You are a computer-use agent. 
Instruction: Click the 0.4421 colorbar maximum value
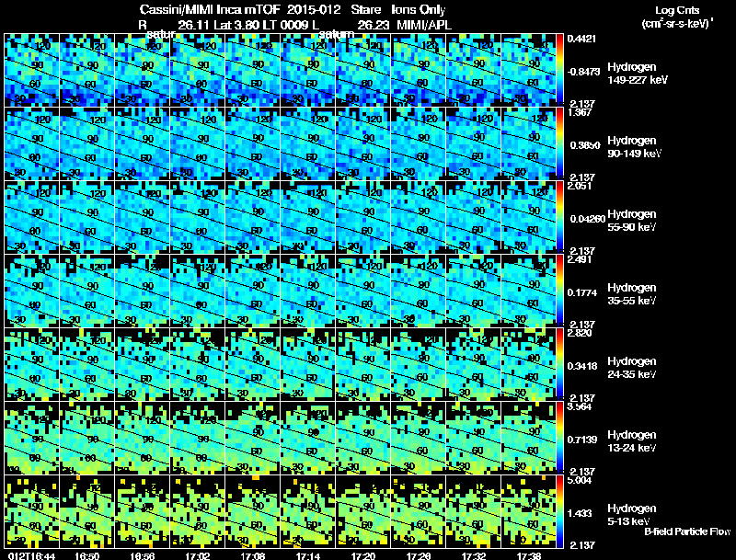[581, 39]
